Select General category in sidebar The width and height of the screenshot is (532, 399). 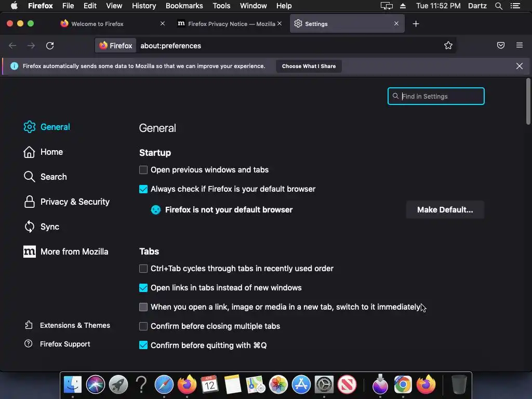pyautogui.click(x=47, y=127)
